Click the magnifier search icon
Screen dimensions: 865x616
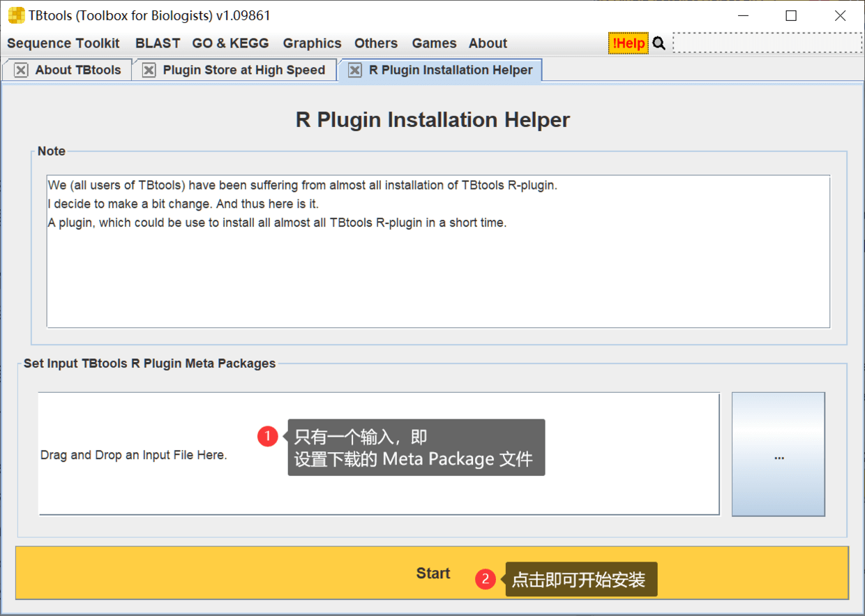(x=659, y=43)
